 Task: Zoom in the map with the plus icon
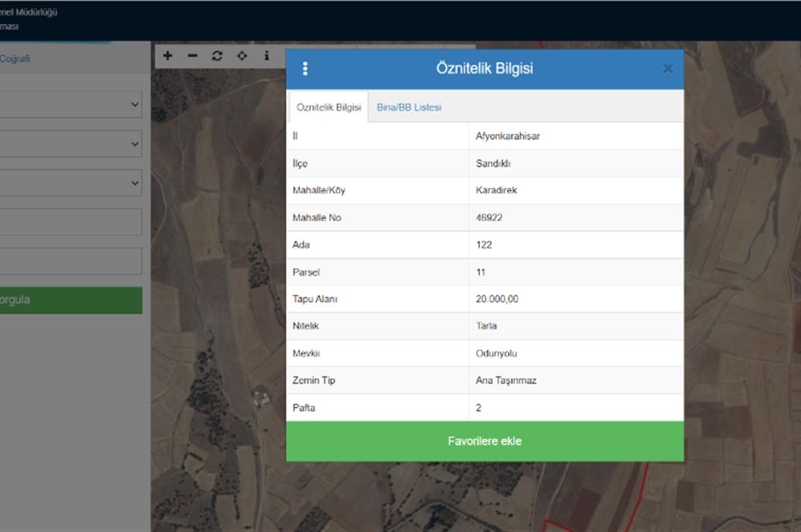pos(167,56)
